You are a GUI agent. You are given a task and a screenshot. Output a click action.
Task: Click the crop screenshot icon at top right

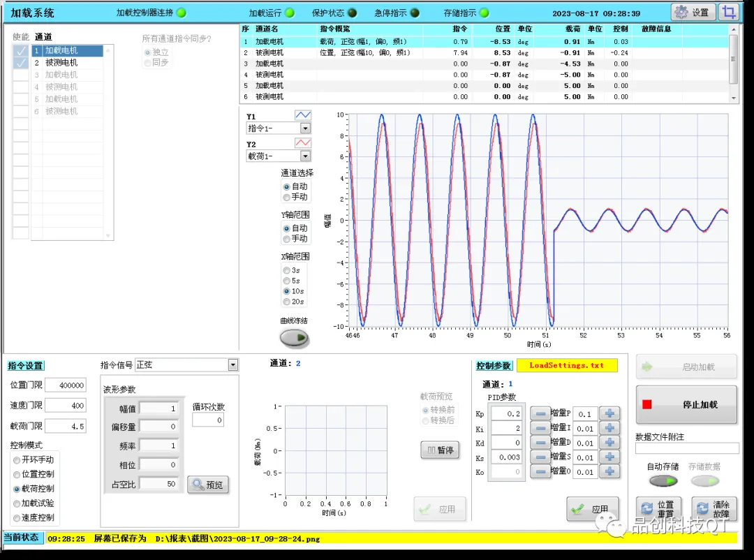[729, 12]
